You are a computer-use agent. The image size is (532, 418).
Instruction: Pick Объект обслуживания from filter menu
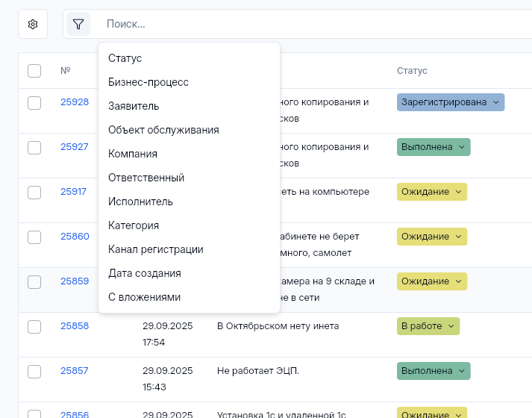(163, 130)
